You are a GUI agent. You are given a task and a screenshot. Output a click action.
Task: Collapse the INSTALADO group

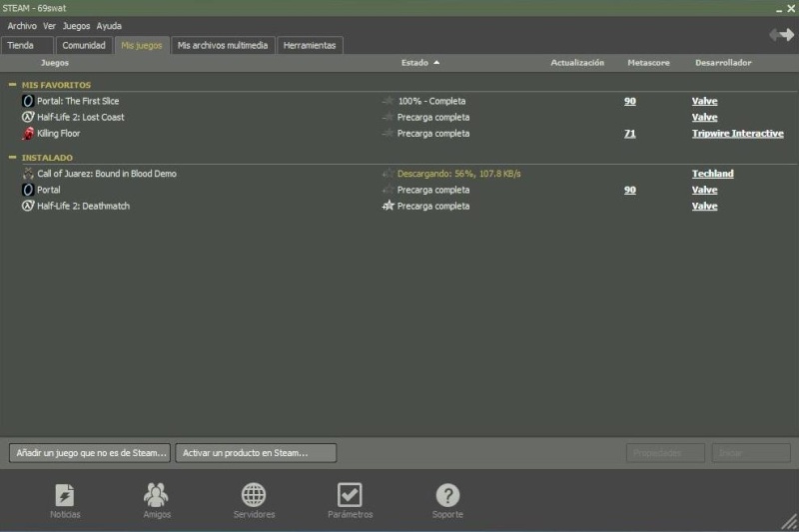pyautogui.click(x=12, y=158)
